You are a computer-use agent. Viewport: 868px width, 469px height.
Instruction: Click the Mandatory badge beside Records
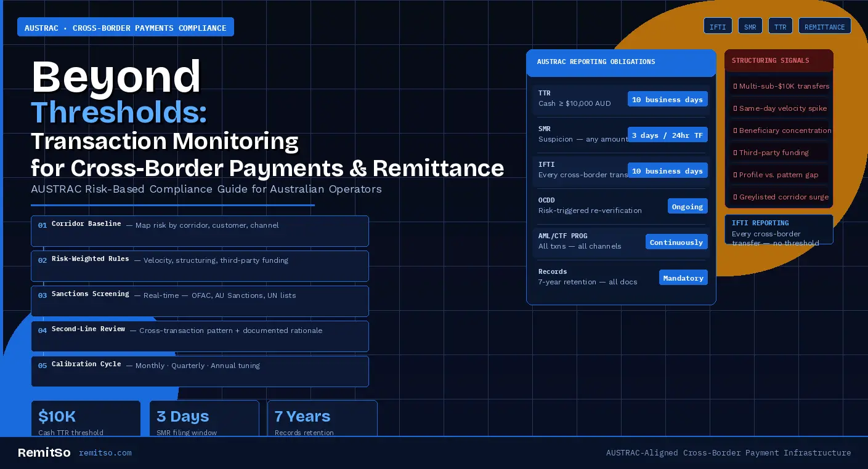tap(683, 278)
